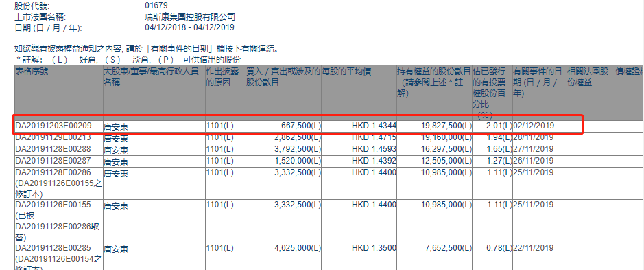Open the 22/11/2019 event date link
Image resolution: width=644 pixels, height=270 pixels.
click(x=534, y=248)
